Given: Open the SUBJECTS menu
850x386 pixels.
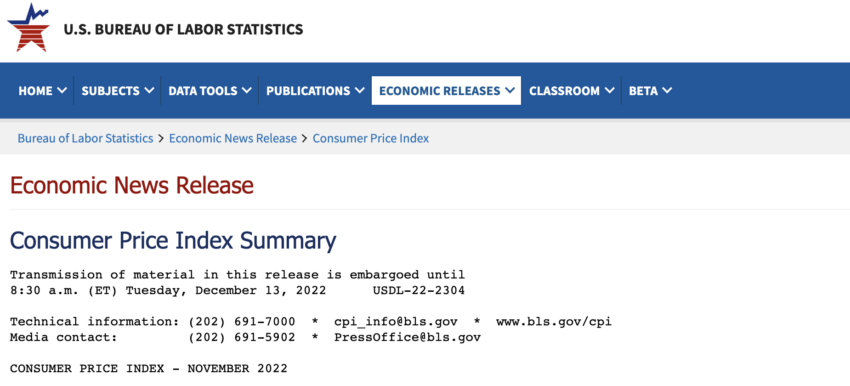Looking at the screenshot, I should click(118, 91).
